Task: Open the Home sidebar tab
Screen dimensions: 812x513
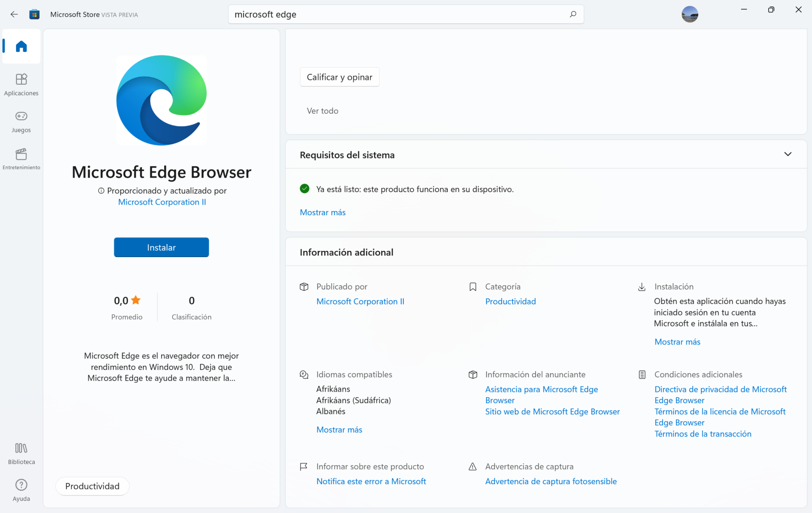Action: tap(21, 46)
